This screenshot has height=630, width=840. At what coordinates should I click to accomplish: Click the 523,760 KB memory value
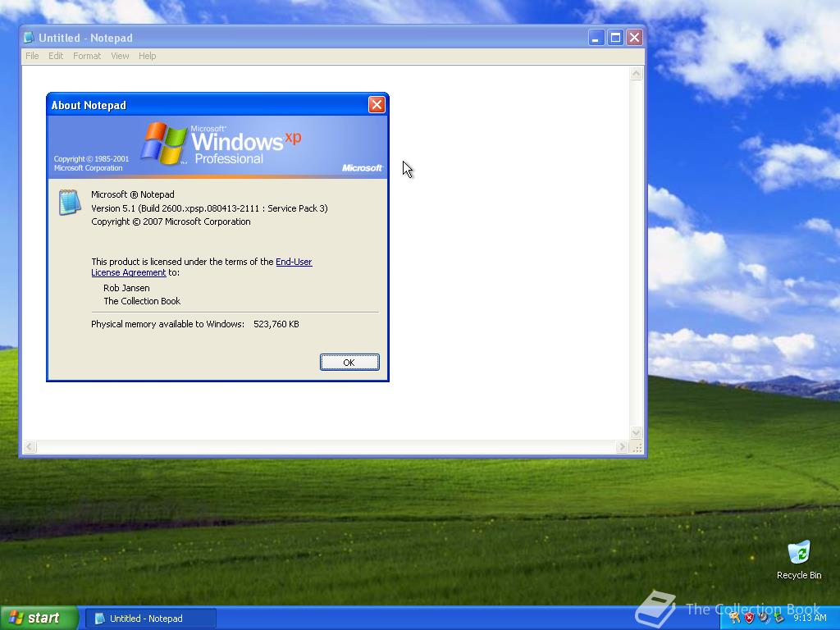point(276,324)
